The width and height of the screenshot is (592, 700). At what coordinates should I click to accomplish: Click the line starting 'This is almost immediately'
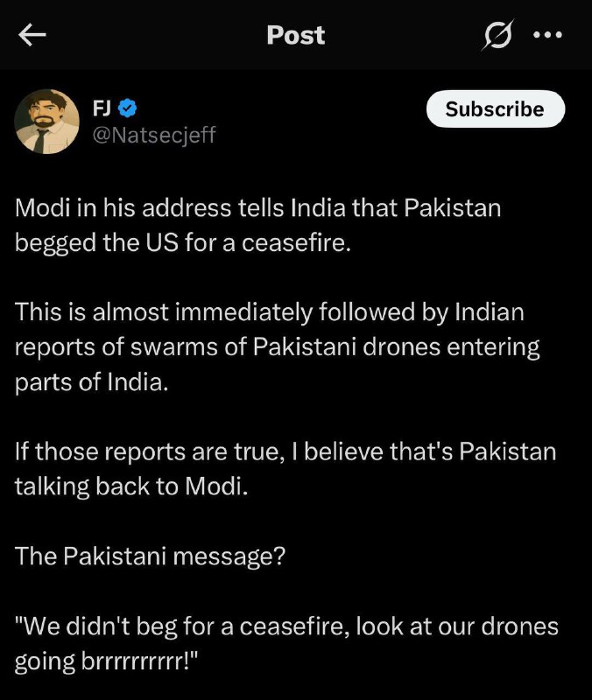(270, 311)
